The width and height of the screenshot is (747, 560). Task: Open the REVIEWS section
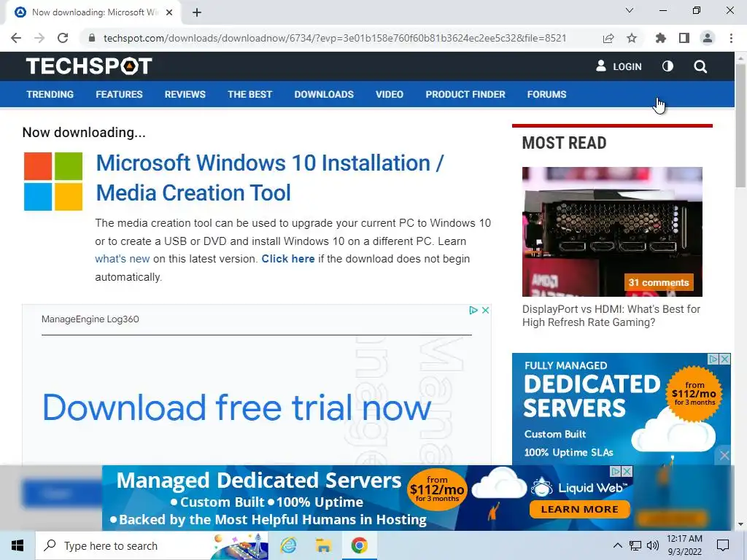pos(185,94)
